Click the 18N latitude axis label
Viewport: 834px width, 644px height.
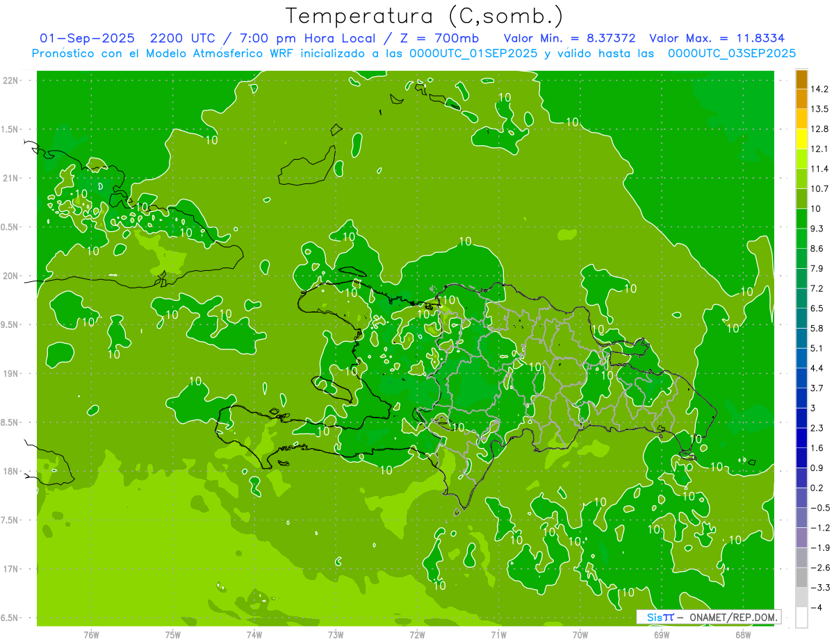[11, 471]
